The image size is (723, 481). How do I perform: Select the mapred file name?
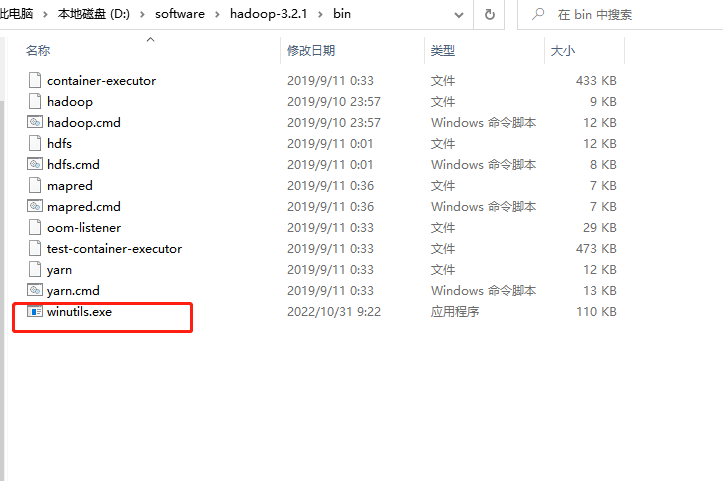70,186
